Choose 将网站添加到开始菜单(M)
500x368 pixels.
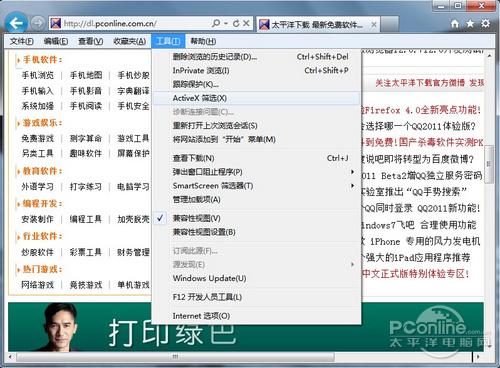point(256,139)
